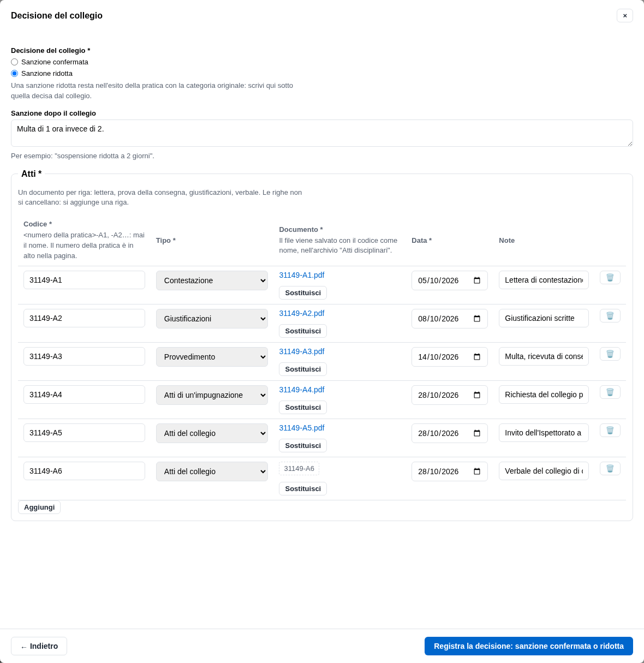Open calendar picker in row 31149-A6
This screenshot has height=663, width=644.
point(477,471)
